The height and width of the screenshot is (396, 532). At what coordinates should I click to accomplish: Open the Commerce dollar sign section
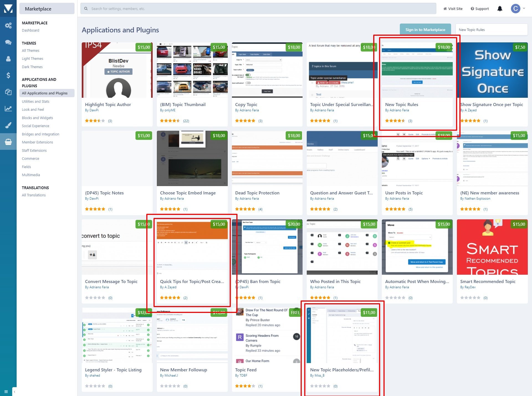8,75
